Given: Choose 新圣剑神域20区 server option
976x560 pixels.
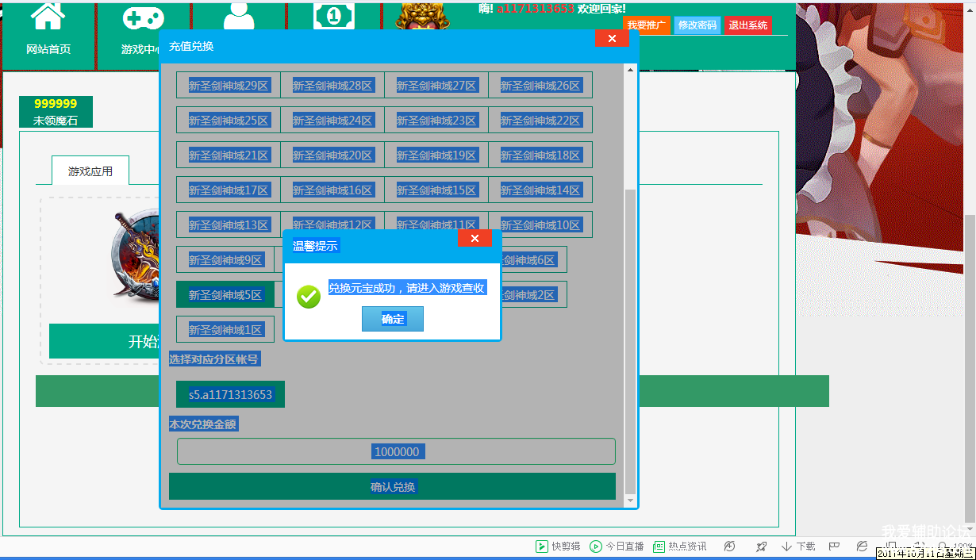Looking at the screenshot, I should tap(332, 155).
